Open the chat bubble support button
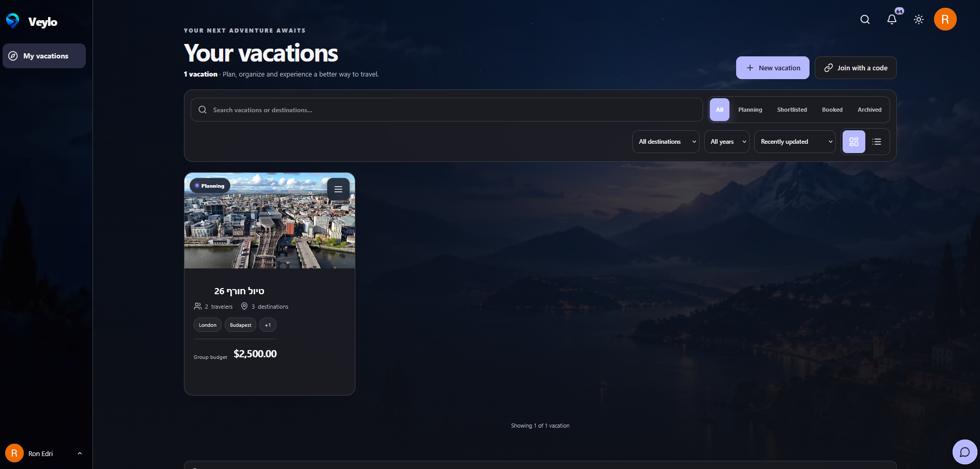Image resolution: width=980 pixels, height=469 pixels. point(965,452)
